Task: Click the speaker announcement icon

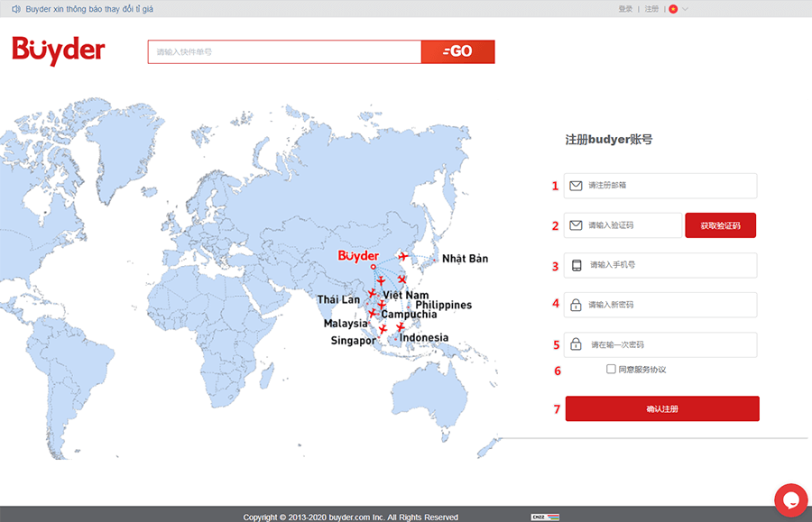Action: (16, 9)
